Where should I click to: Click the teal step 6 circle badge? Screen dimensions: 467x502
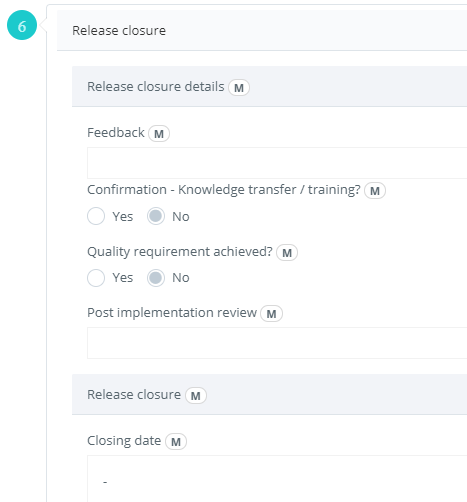22,25
